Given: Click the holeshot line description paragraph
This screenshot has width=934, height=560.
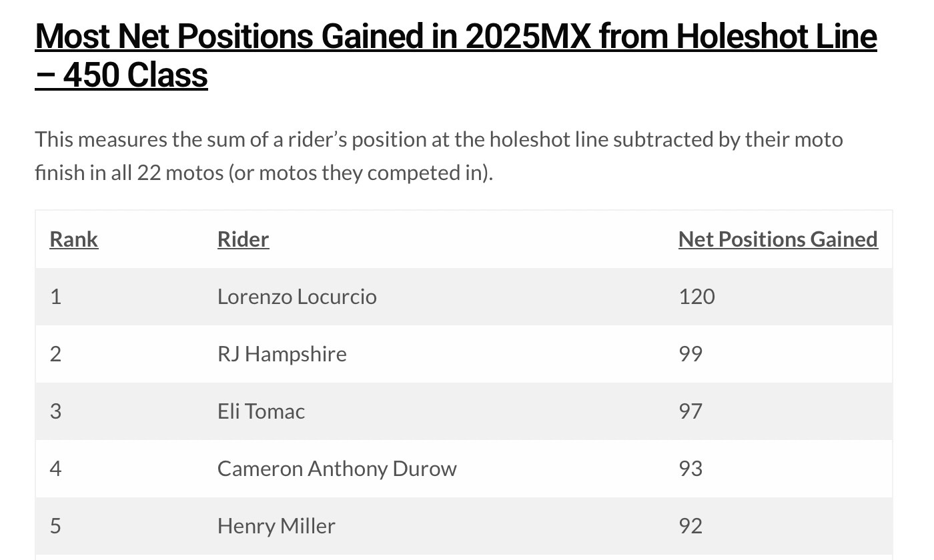Looking at the screenshot, I should tap(438, 156).
